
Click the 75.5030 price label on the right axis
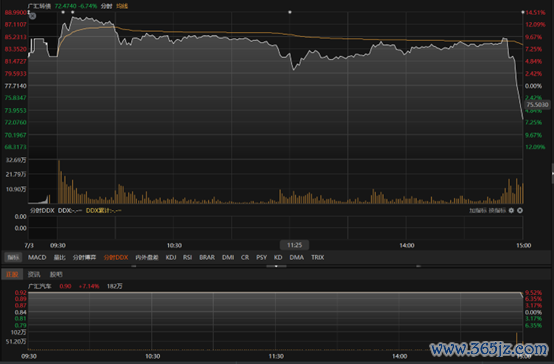(537, 105)
